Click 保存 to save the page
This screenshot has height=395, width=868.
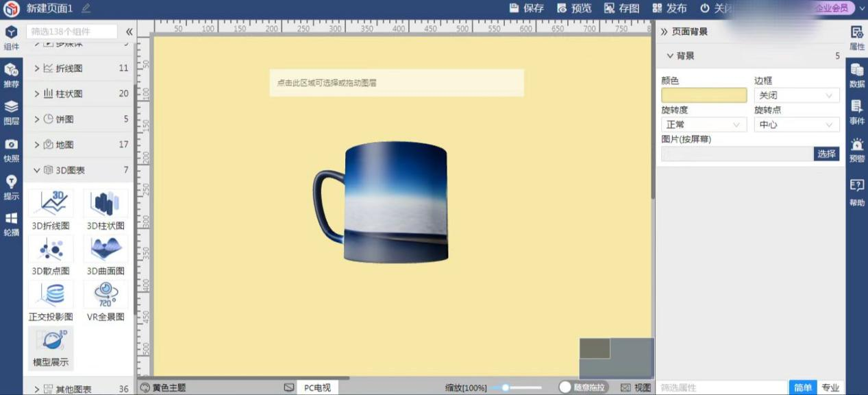tap(527, 8)
